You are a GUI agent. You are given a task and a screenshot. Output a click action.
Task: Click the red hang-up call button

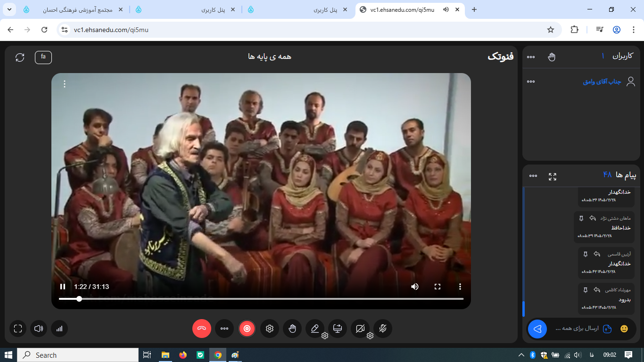(202, 329)
